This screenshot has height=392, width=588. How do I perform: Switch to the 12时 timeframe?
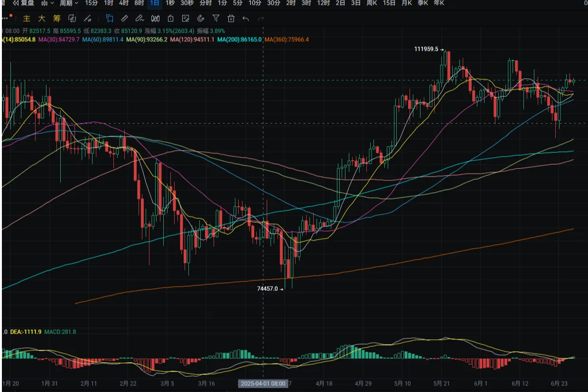(323, 3)
